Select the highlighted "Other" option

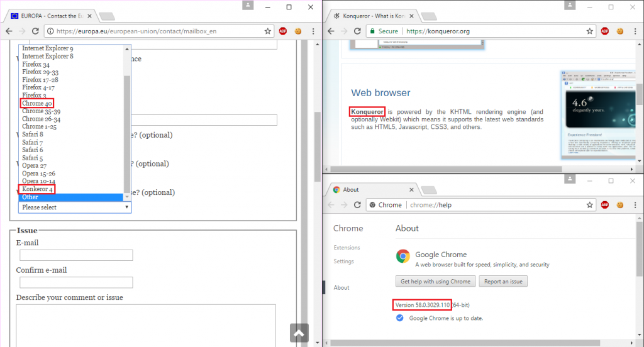pyautogui.click(x=30, y=197)
